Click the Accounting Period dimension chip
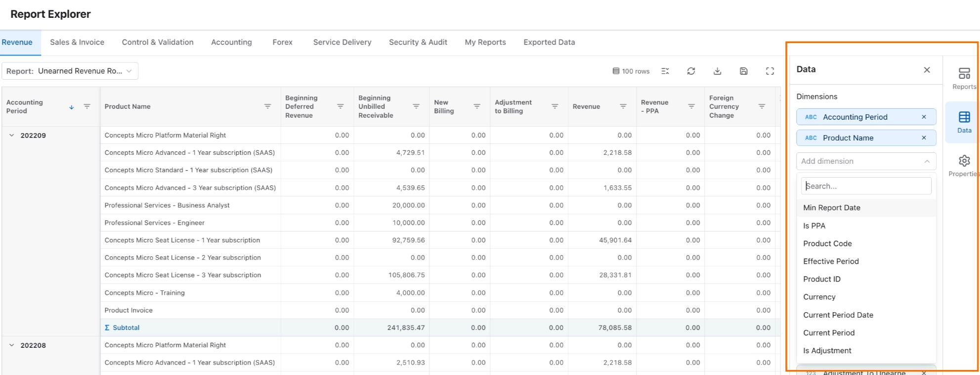The image size is (980, 375). pos(866,117)
